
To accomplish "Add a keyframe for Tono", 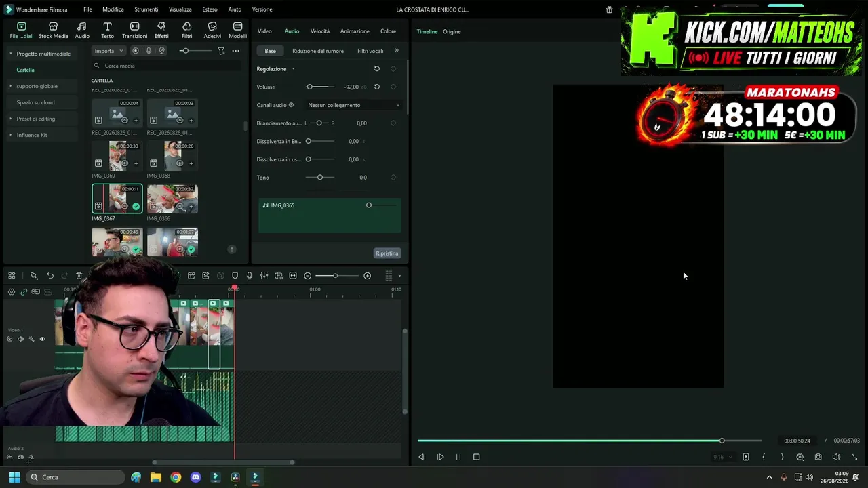I will click(x=393, y=178).
